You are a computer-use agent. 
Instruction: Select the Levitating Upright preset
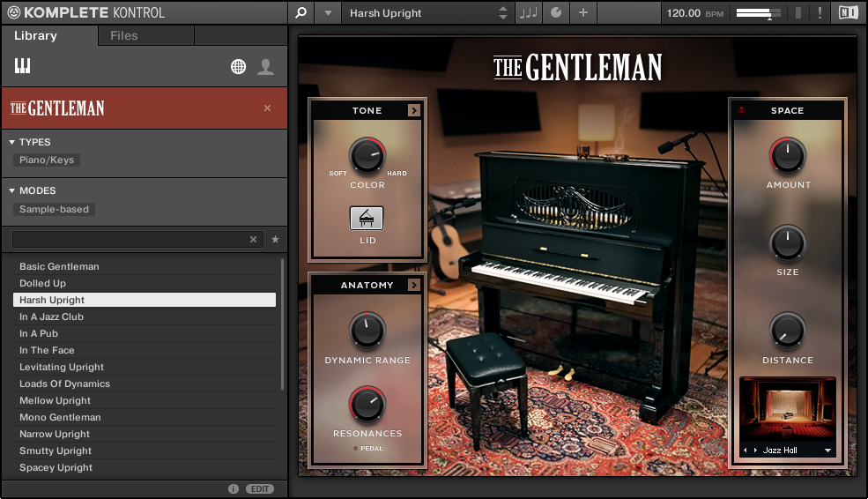coord(144,367)
